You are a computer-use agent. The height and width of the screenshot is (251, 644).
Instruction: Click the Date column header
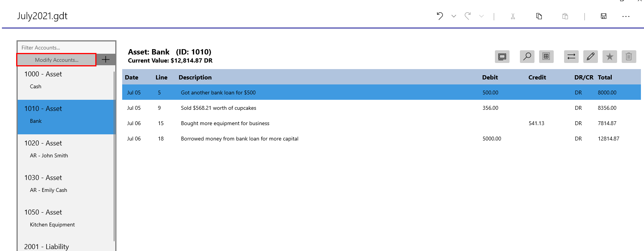click(131, 78)
